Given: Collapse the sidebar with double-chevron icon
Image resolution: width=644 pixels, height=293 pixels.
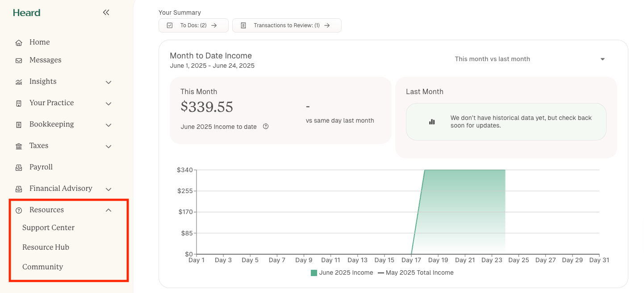Looking at the screenshot, I should (x=106, y=12).
